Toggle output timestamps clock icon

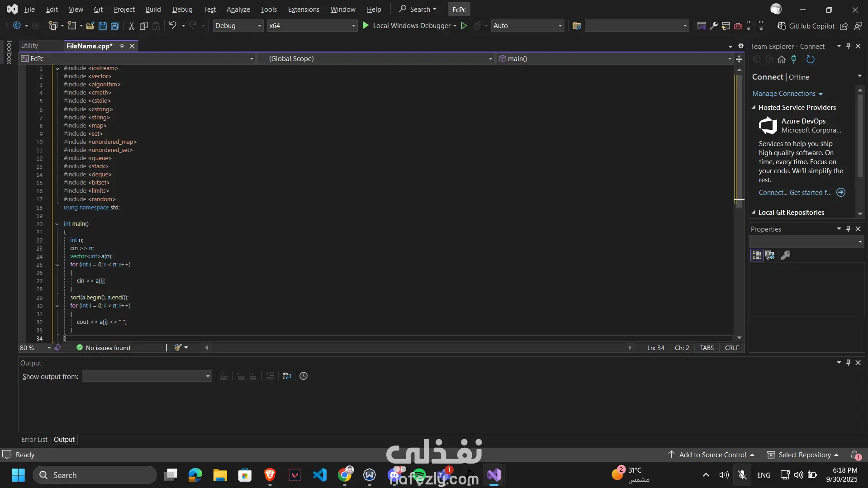click(x=304, y=376)
